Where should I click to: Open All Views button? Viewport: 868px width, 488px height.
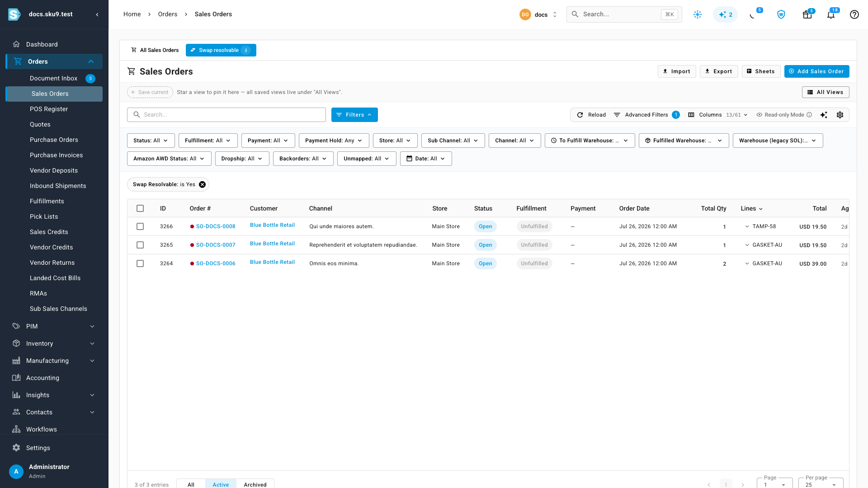click(x=826, y=92)
